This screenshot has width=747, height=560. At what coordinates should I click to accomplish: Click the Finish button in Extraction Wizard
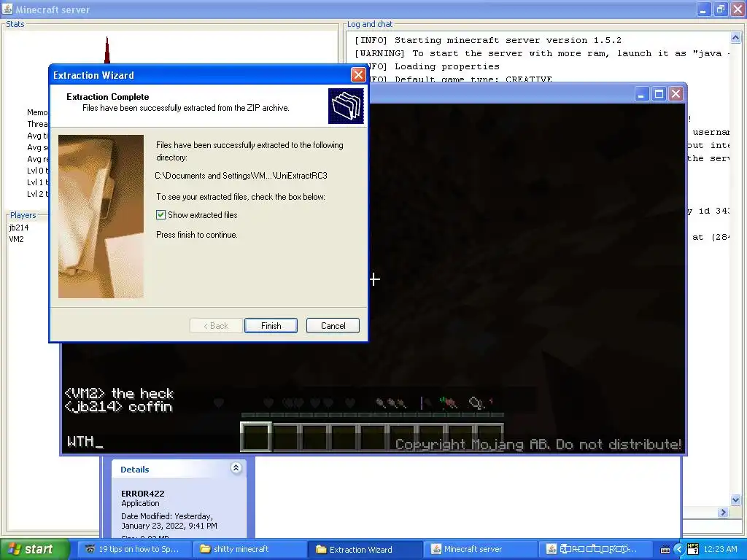[271, 326]
